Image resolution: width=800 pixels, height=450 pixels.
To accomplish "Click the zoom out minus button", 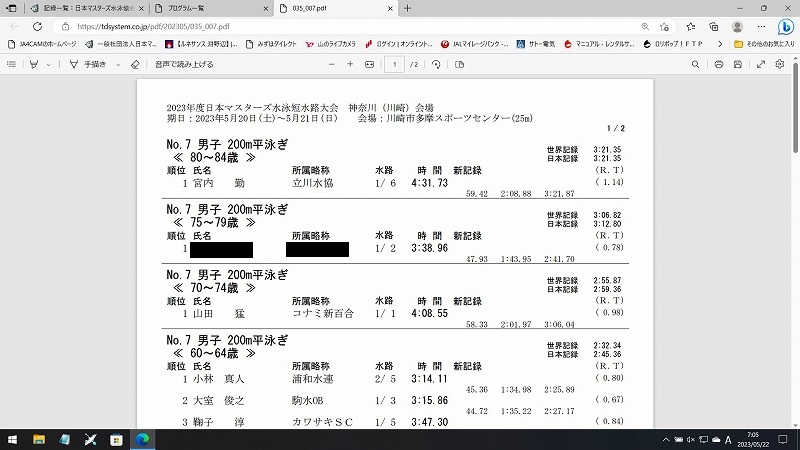I will [x=329, y=64].
